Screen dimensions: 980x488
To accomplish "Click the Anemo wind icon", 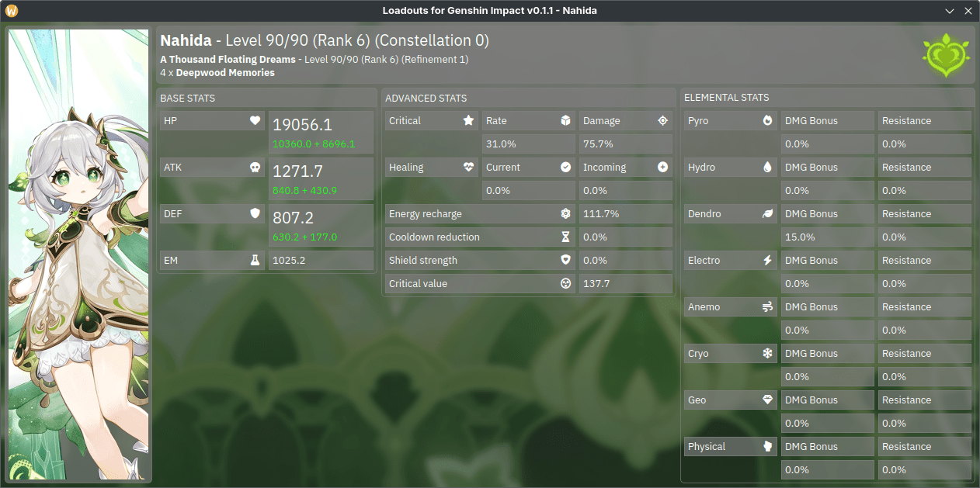I will coord(767,307).
